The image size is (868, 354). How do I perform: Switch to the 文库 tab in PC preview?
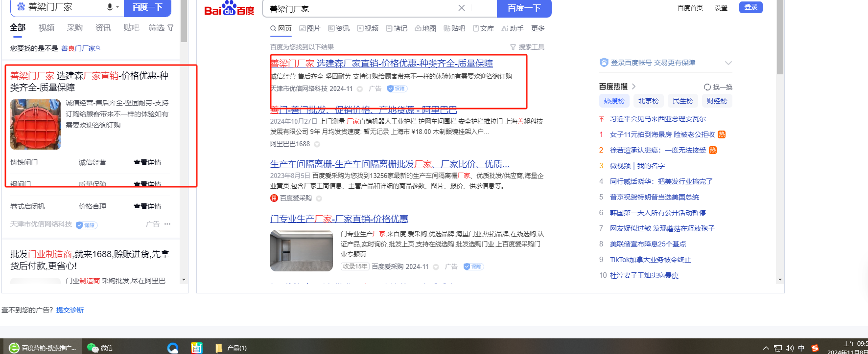pyautogui.click(x=483, y=28)
